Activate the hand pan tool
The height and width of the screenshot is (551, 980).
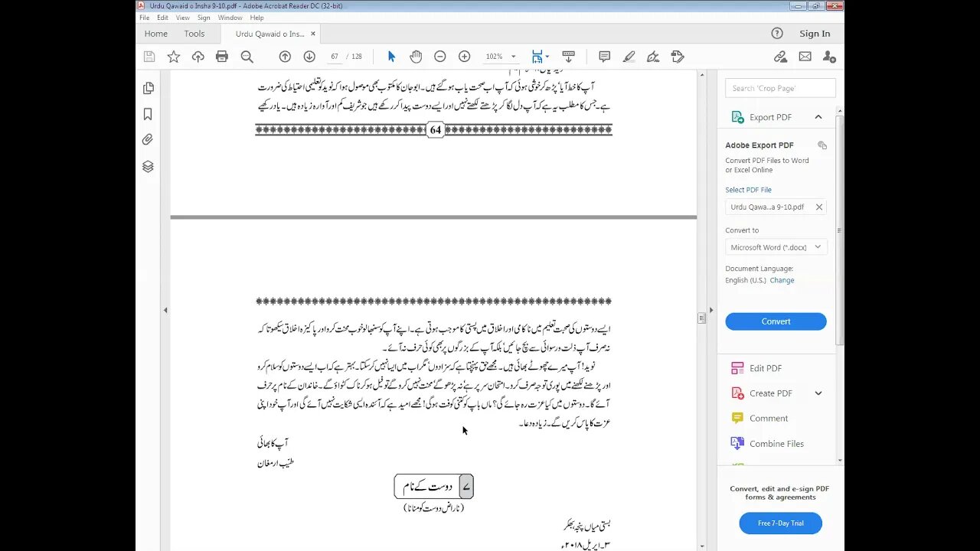[x=416, y=57]
